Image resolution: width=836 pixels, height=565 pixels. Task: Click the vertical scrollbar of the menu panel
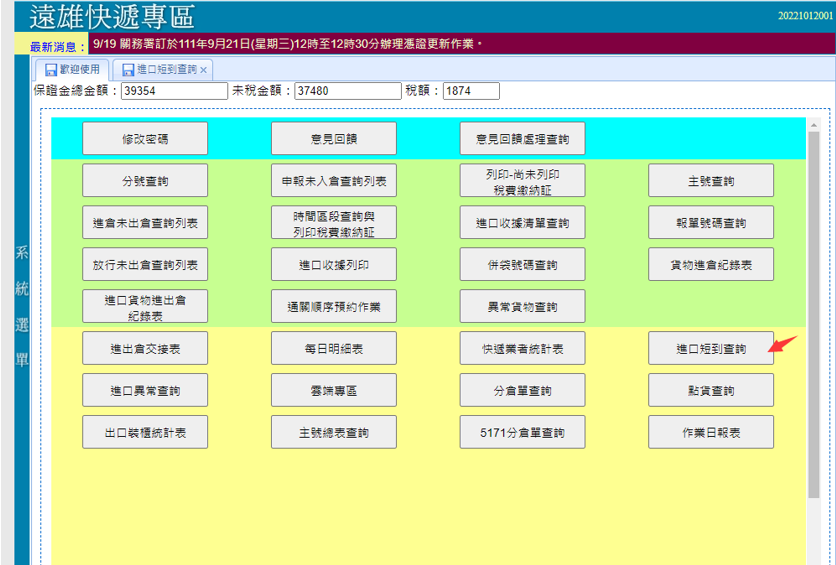pyautogui.click(x=813, y=300)
